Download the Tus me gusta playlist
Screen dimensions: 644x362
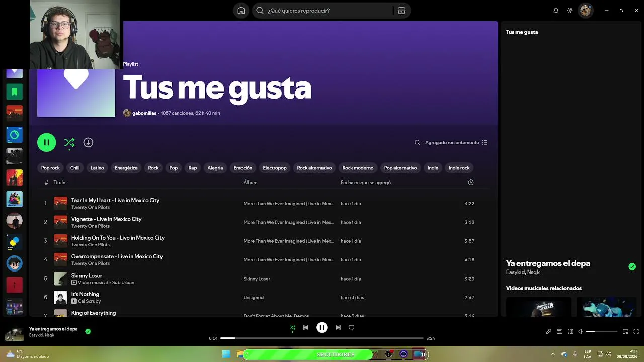[x=88, y=143]
